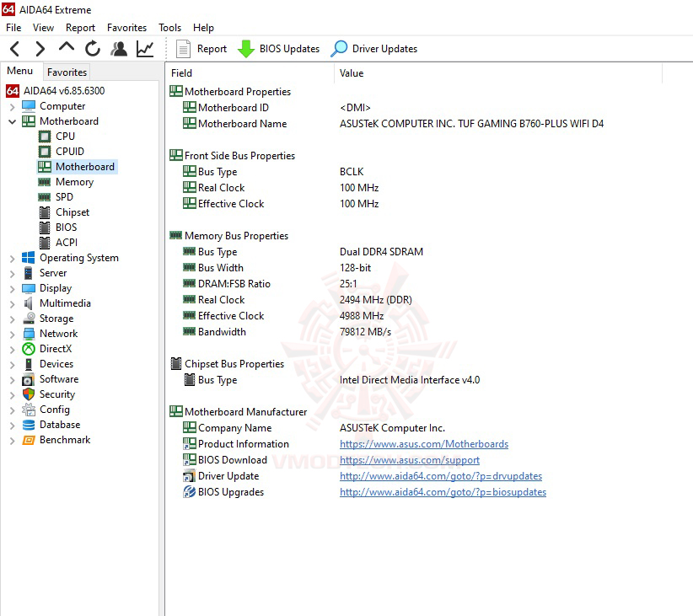This screenshot has height=616, width=693.
Task: Select the CPU chip icon in tree
Action: coord(45,137)
